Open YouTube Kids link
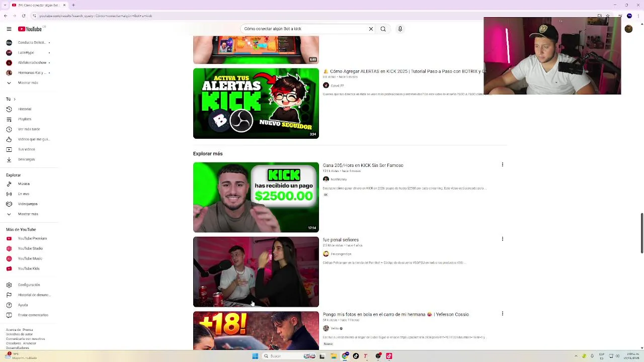 (29, 268)
